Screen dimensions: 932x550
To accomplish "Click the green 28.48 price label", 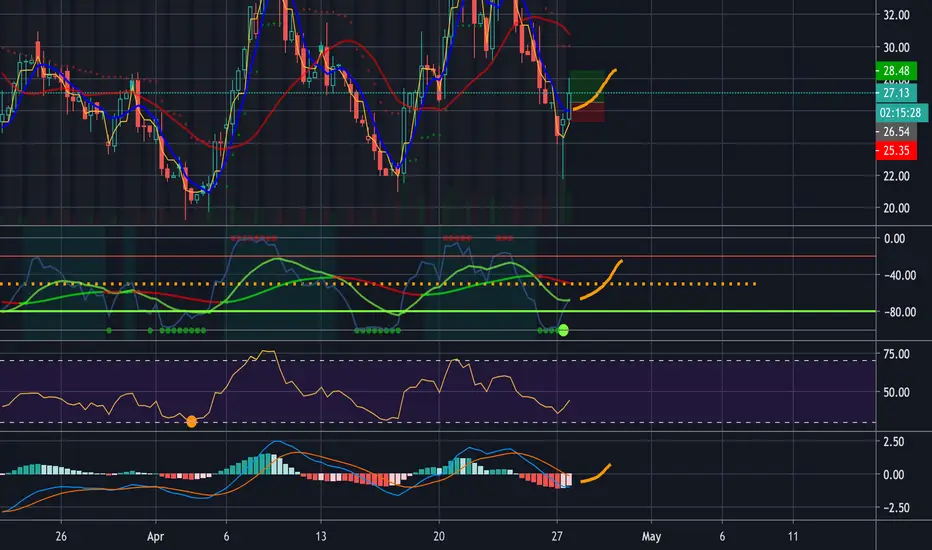I will tap(896, 71).
